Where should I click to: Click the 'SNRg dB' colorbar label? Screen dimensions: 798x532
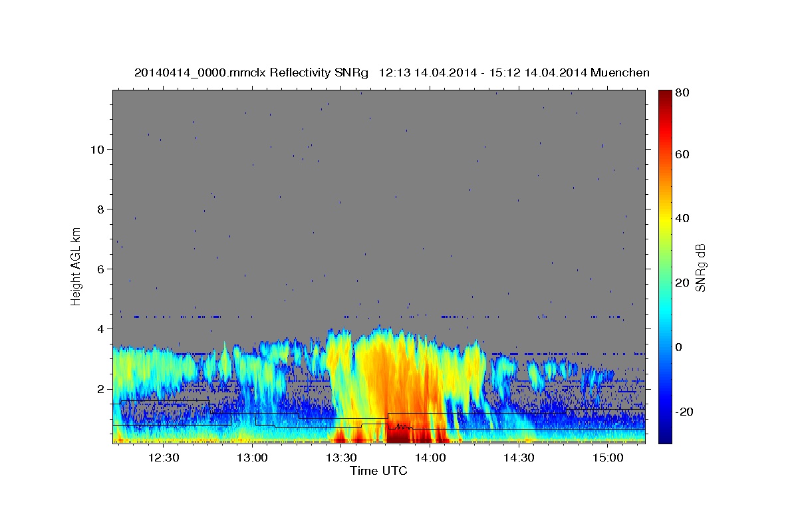[700, 267]
